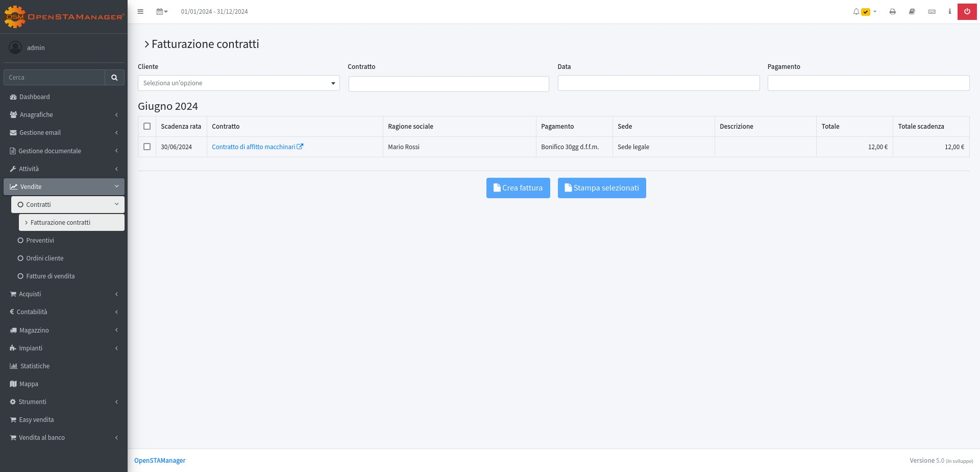Open the Cliente dropdown selector
The image size is (980, 472).
238,83
